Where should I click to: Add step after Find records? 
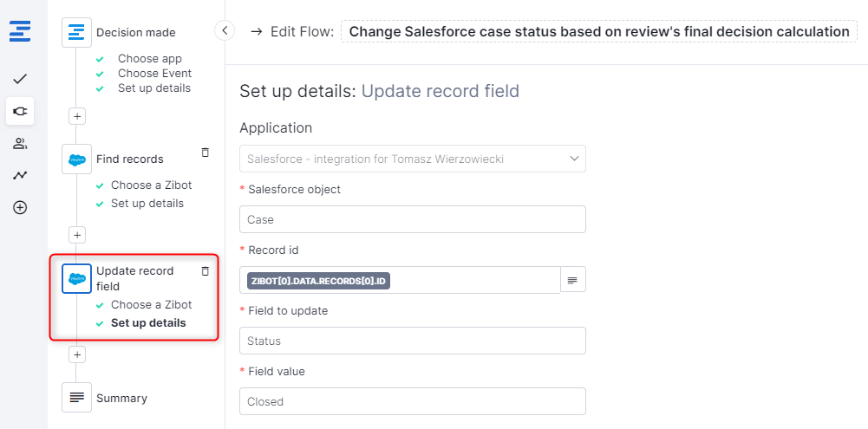pos(77,235)
